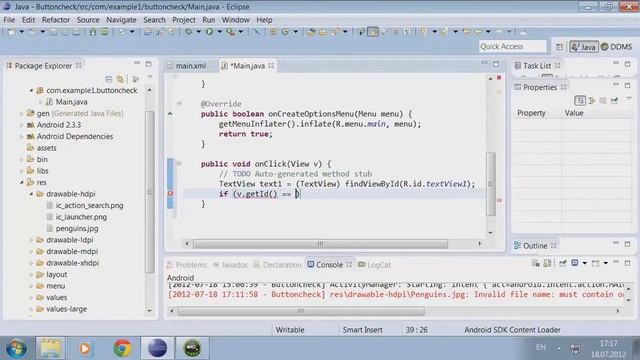Expand the gen Generated Java Files folder
640x360 pixels.
coord(22,113)
